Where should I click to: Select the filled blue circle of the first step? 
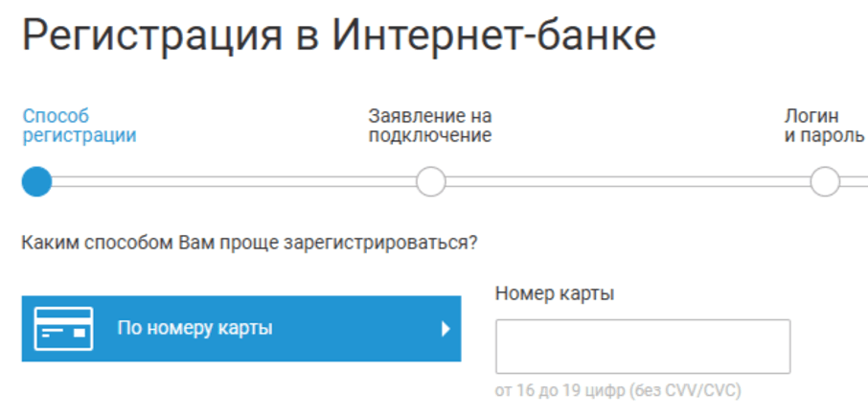[36, 181]
